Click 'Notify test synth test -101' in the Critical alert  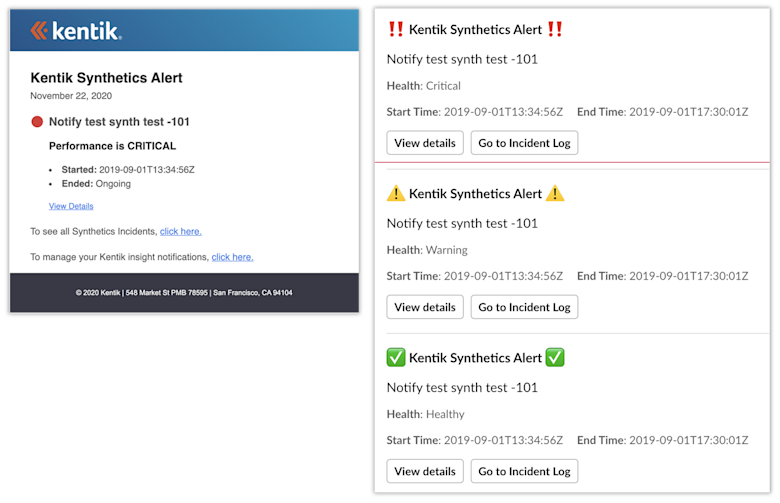(x=462, y=59)
